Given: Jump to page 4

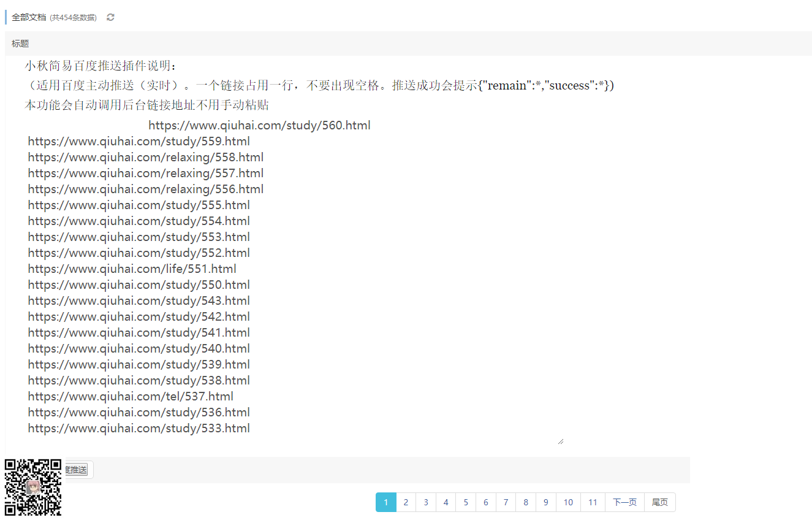Looking at the screenshot, I should [x=446, y=502].
